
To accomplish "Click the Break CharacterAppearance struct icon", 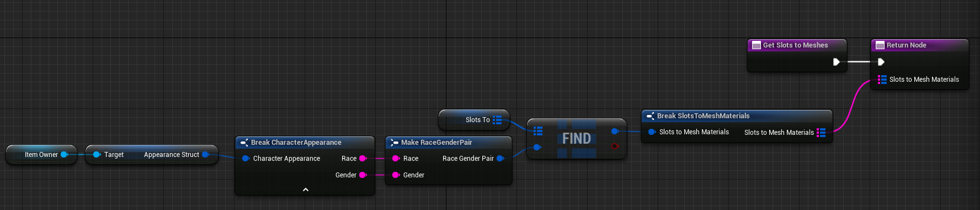I will coord(244,143).
